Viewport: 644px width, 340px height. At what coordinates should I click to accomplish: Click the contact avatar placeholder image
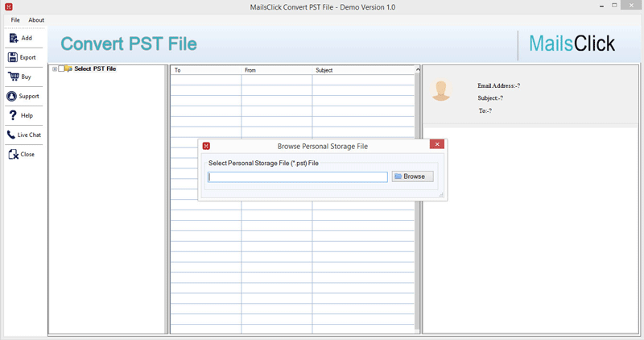[x=441, y=91]
